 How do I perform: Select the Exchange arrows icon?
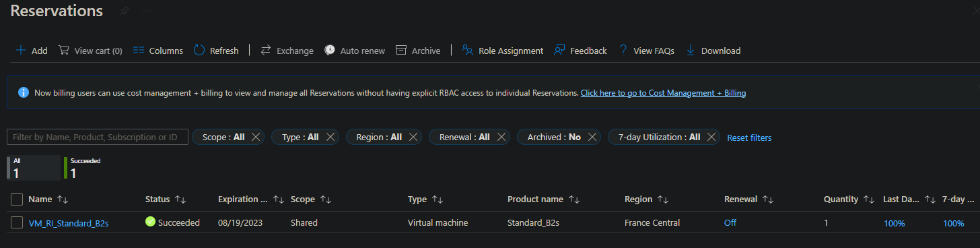coord(266,51)
